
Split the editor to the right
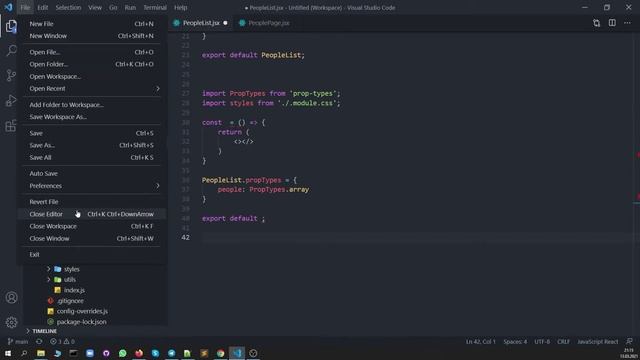[612, 23]
